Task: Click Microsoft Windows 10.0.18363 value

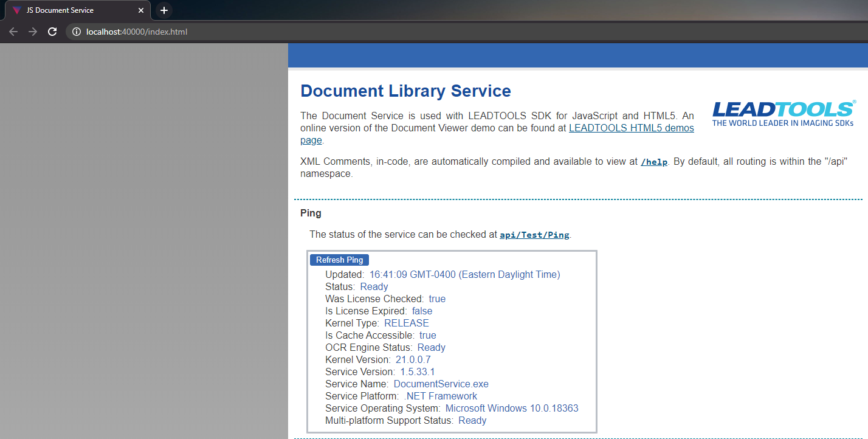Action: click(512, 409)
